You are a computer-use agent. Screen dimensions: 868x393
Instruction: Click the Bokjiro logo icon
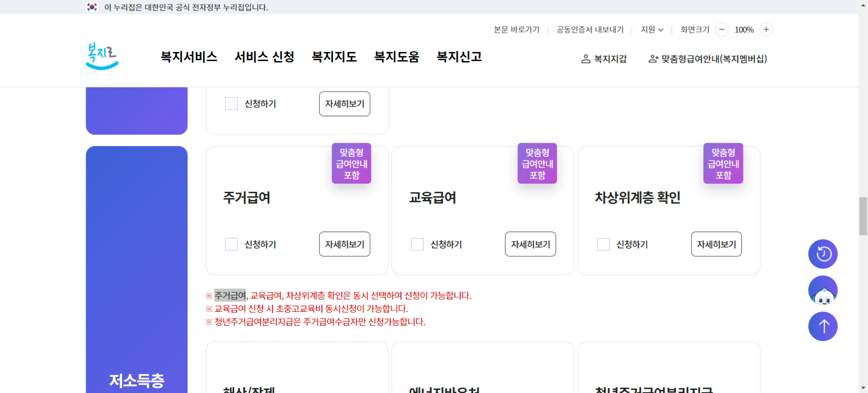102,56
